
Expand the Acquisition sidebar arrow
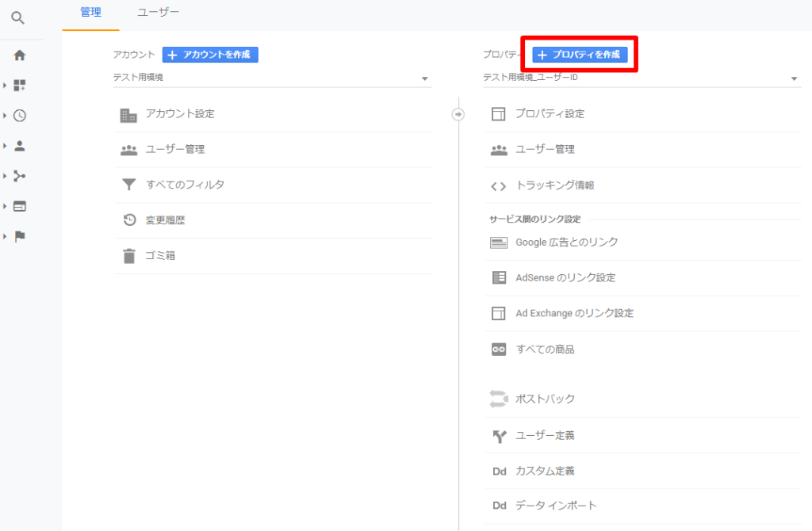5,176
